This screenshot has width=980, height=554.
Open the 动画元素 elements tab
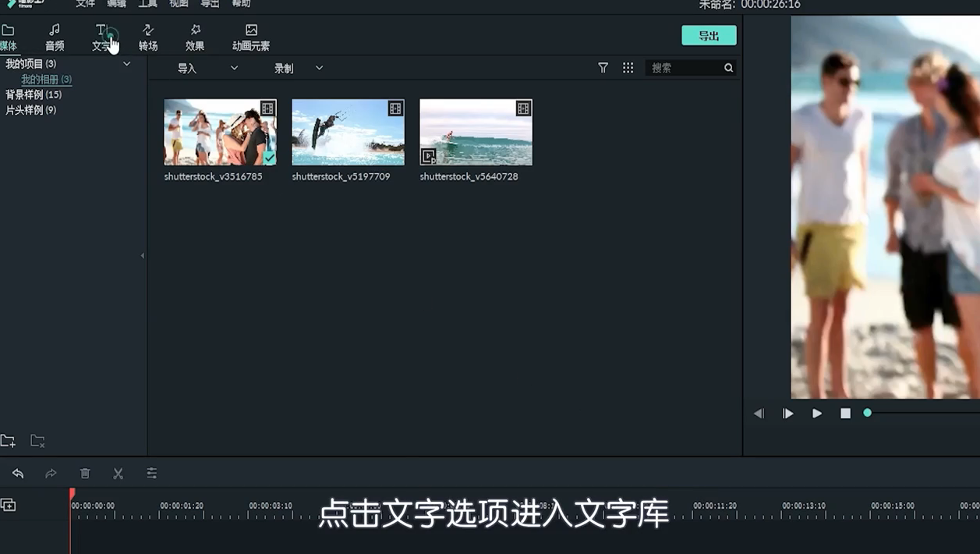(251, 37)
